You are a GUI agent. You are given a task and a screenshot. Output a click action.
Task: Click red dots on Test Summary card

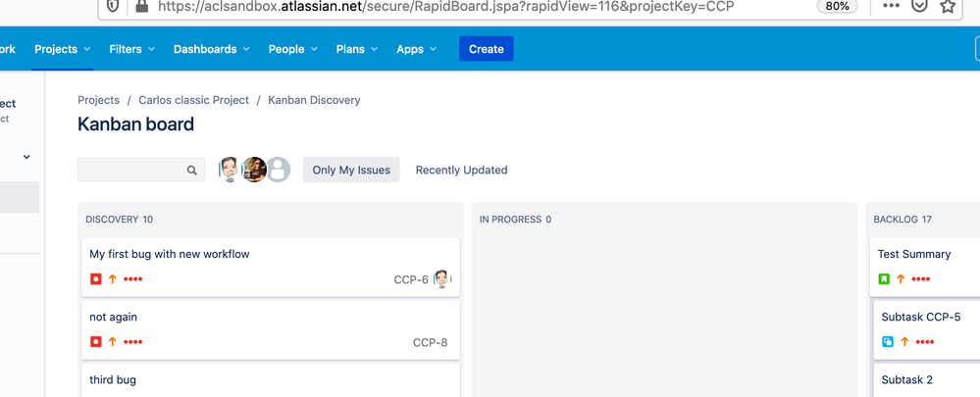click(x=921, y=279)
